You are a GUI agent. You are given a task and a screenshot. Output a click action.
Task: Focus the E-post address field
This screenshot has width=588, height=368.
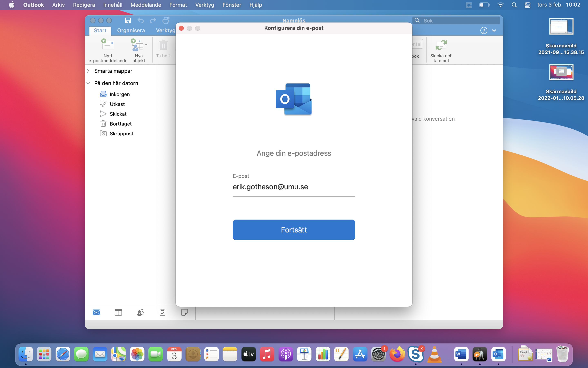(x=294, y=187)
